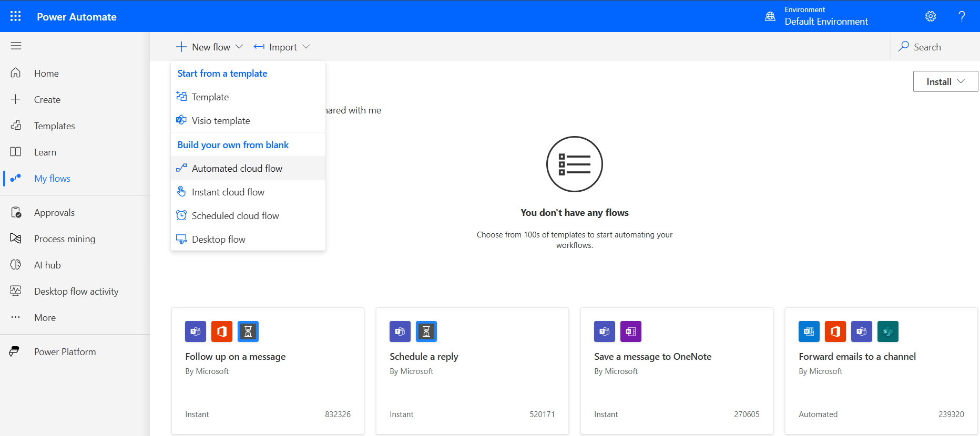This screenshot has width=980, height=436.
Task: Open Settings gear icon in header
Action: [931, 16]
